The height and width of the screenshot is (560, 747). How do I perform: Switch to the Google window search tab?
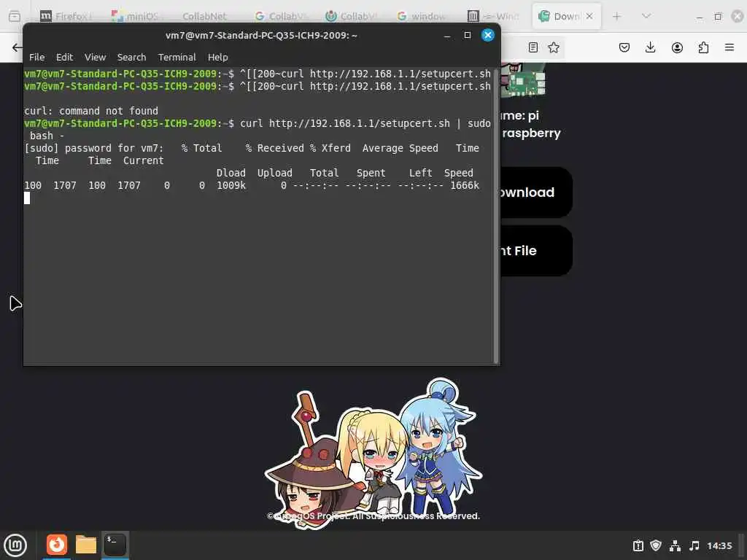point(422,16)
